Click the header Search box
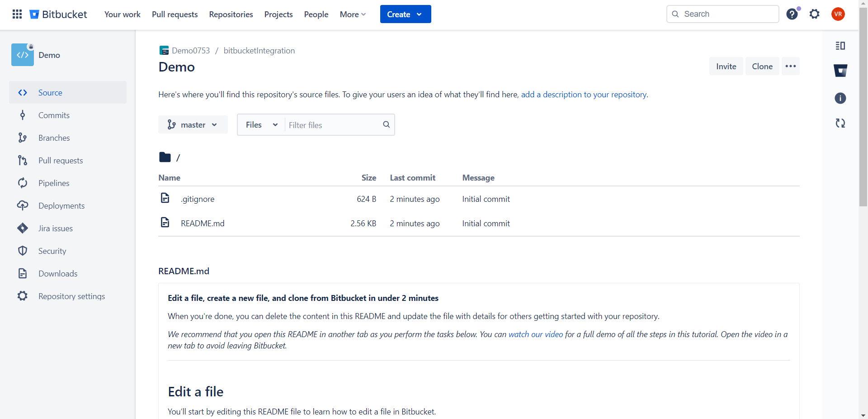This screenshot has width=868, height=419. 722,14
